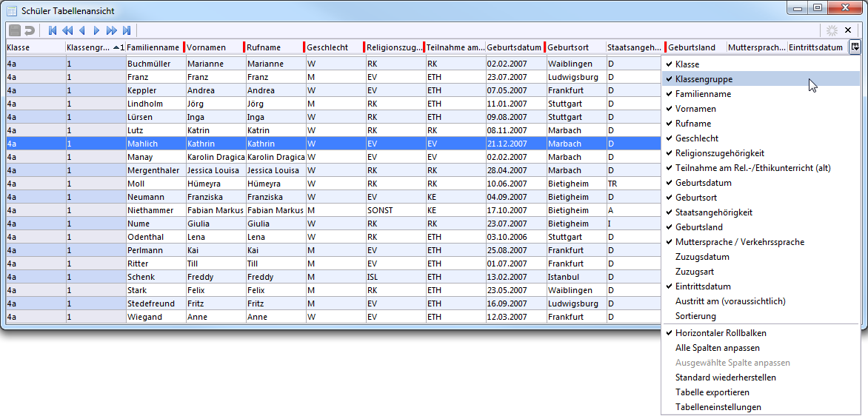This screenshot has height=416, width=868.
Task: Sort by the Klassengruppe column header
Action: (x=89, y=47)
